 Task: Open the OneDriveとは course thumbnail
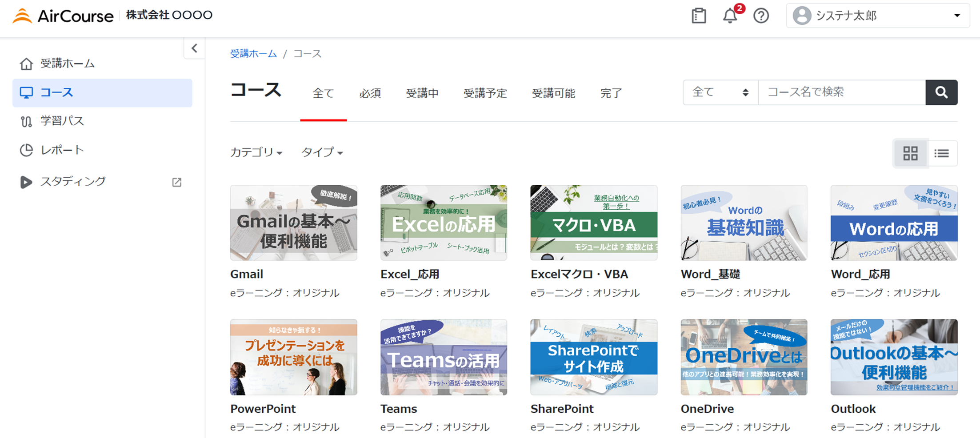coord(744,357)
